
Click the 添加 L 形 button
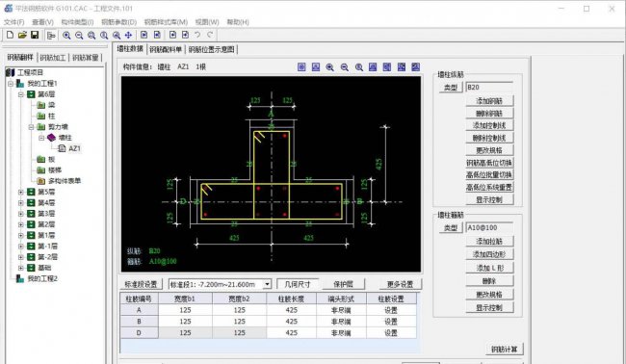(489, 268)
